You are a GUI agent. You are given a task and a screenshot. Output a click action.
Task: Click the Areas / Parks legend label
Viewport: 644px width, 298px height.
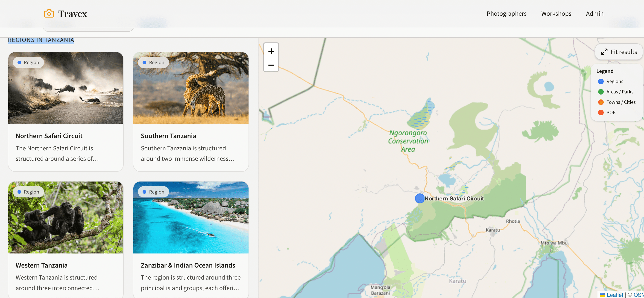point(620,92)
